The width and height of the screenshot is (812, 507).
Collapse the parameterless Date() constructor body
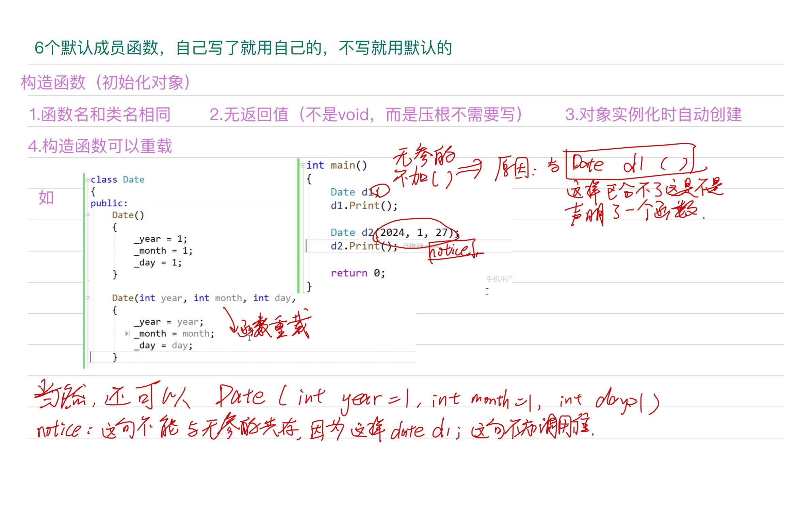(88, 215)
